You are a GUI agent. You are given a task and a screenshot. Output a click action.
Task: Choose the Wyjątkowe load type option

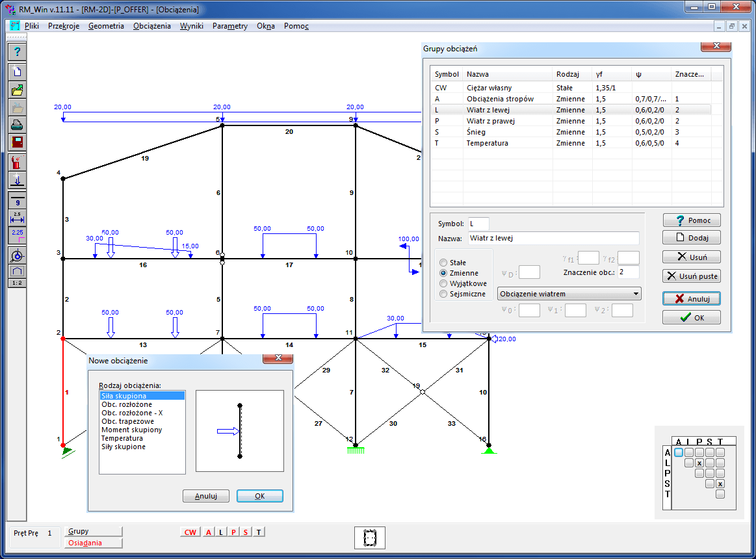(x=444, y=283)
